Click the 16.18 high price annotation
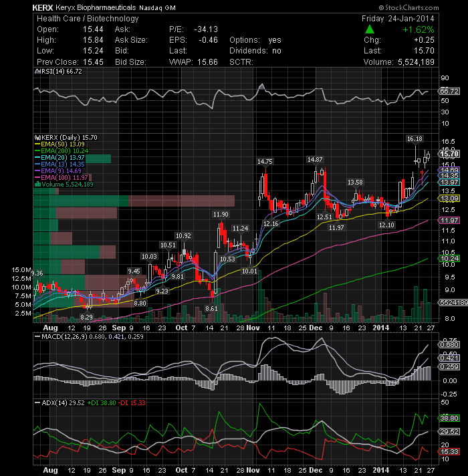This screenshot has height=476, width=468. tap(415, 139)
